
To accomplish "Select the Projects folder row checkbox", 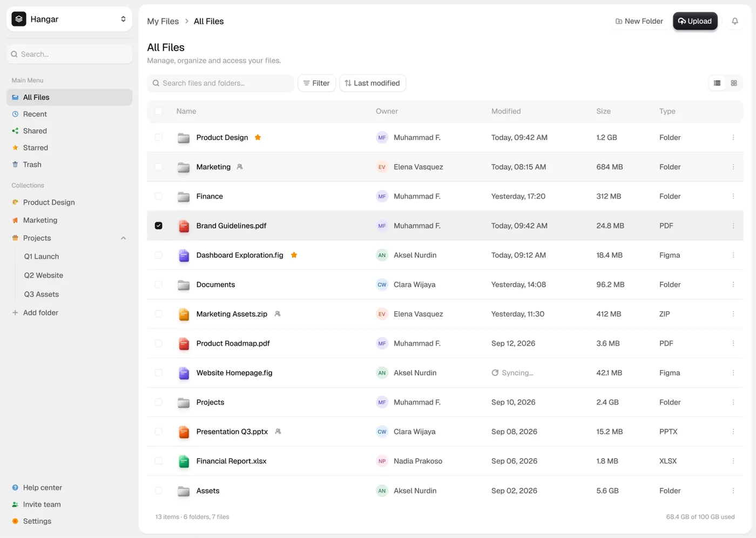I will (158, 402).
